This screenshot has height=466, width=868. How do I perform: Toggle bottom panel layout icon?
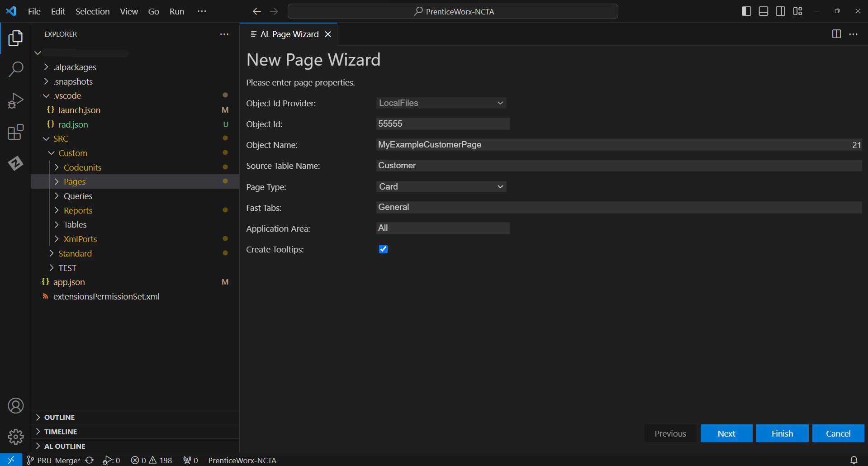click(764, 11)
